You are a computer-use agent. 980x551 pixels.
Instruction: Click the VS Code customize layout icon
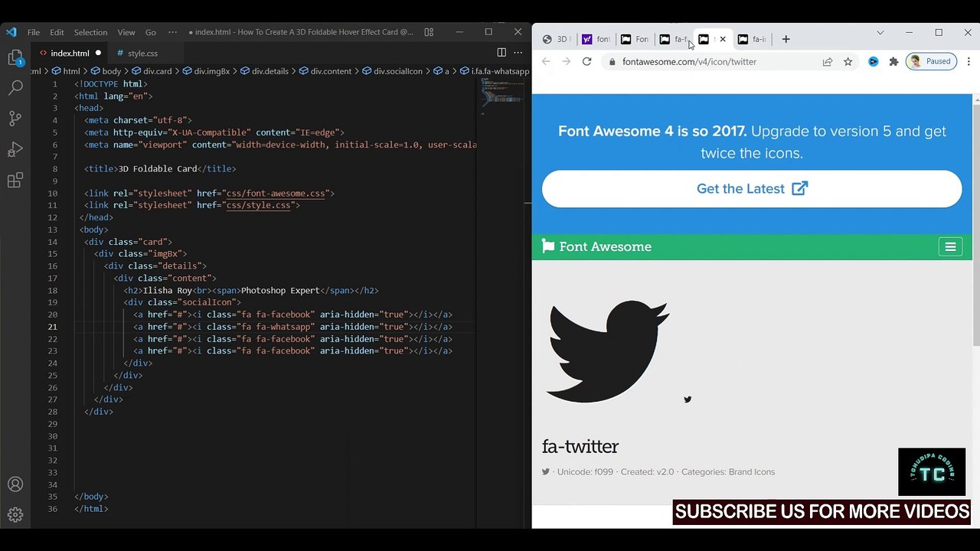click(429, 32)
